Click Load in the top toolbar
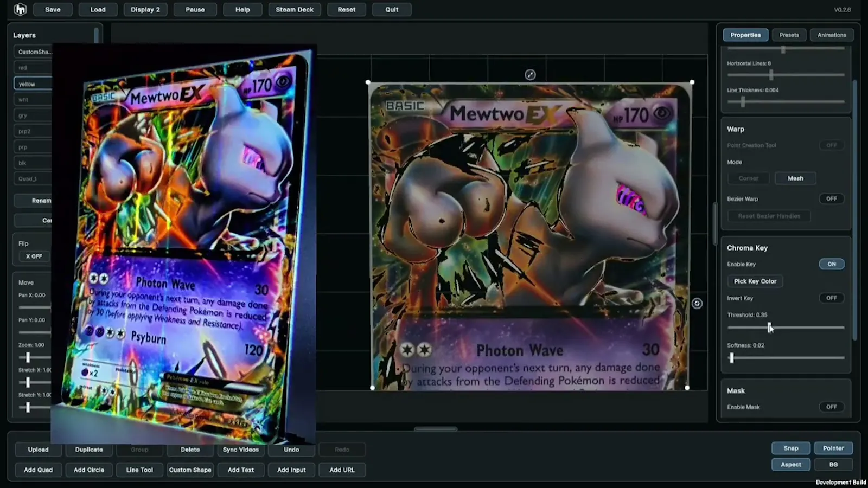This screenshot has width=868, height=488. click(98, 10)
